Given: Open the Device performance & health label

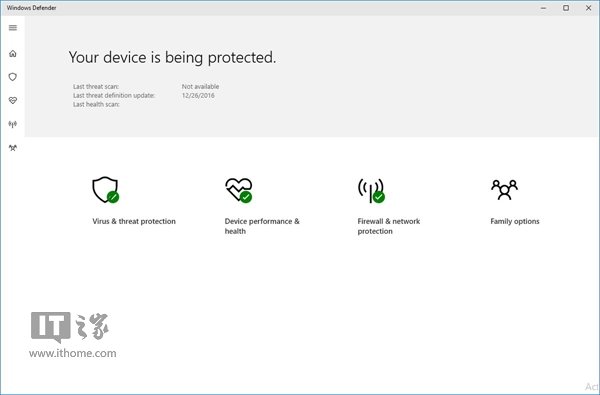Looking at the screenshot, I should (x=262, y=226).
